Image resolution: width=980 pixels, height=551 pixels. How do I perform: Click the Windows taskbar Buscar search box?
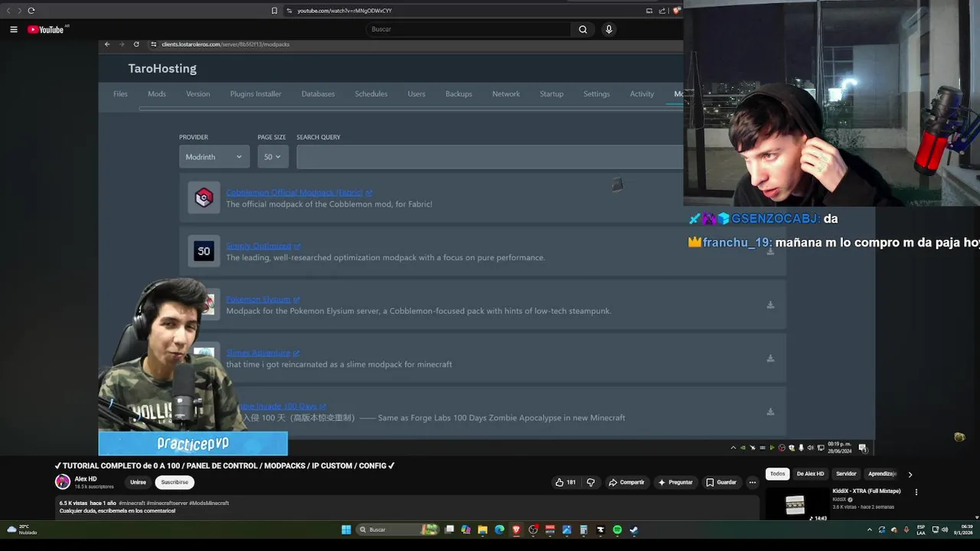pyautogui.click(x=398, y=530)
